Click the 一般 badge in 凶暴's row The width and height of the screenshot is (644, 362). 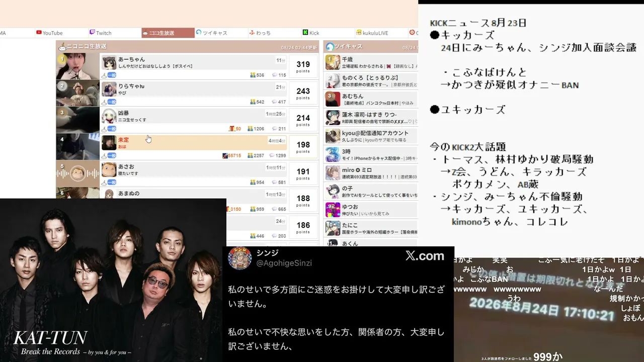112,129
